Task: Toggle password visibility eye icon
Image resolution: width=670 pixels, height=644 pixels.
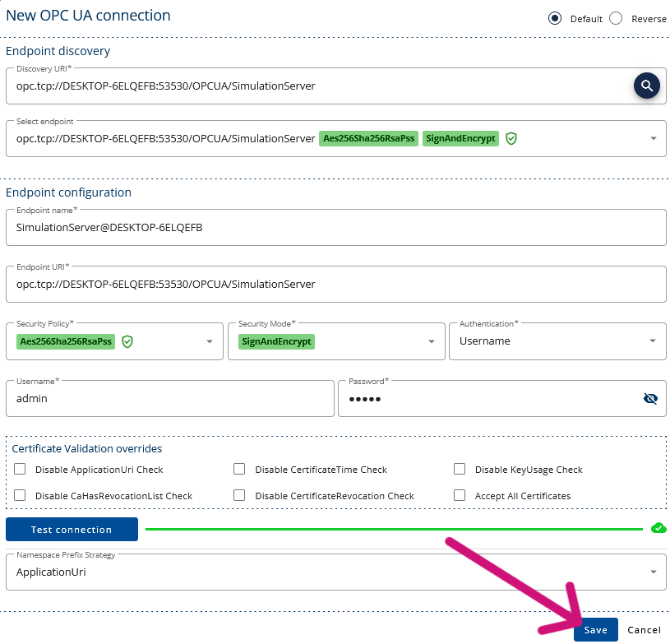Action: 650,399
